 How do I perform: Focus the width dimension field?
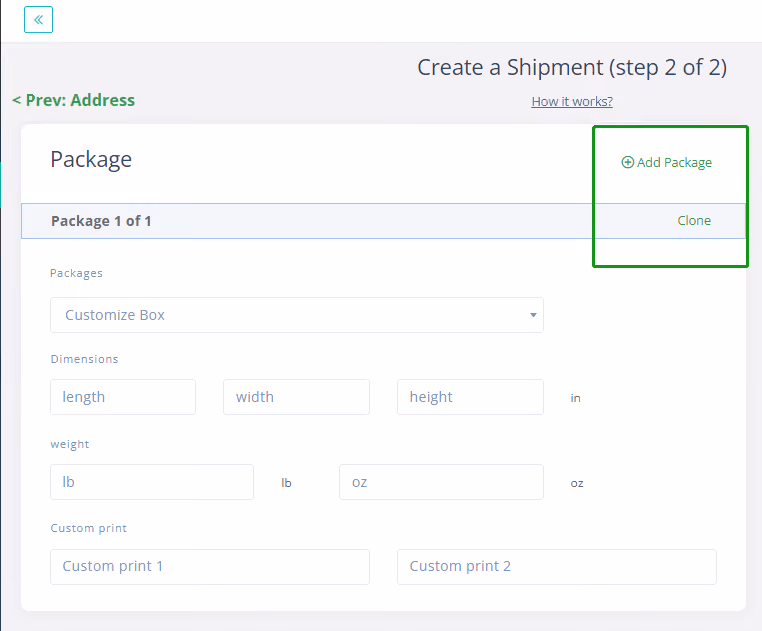point(296,397)
